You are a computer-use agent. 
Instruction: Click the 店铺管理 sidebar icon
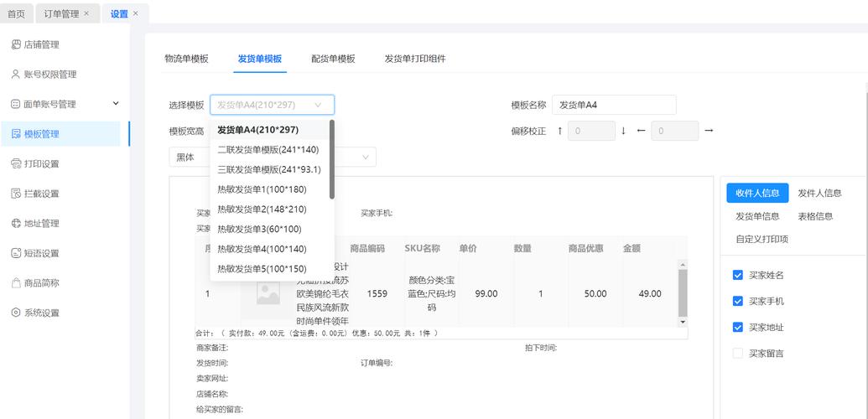click(x=16, y=44)
